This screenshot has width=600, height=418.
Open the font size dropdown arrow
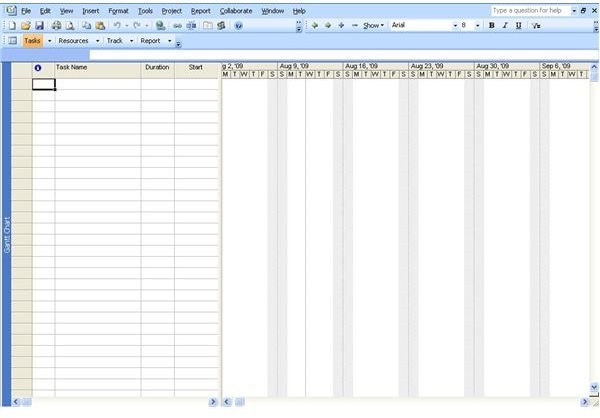click(477, 26)
